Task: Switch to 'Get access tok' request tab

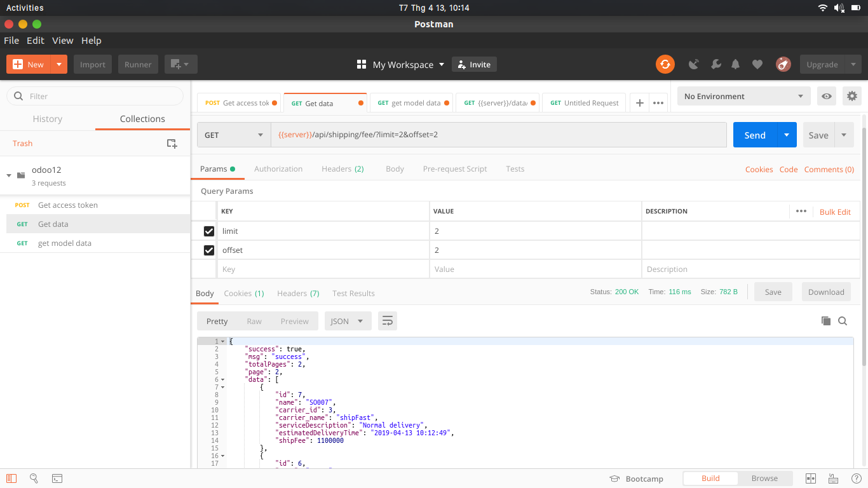Action: 240,103
